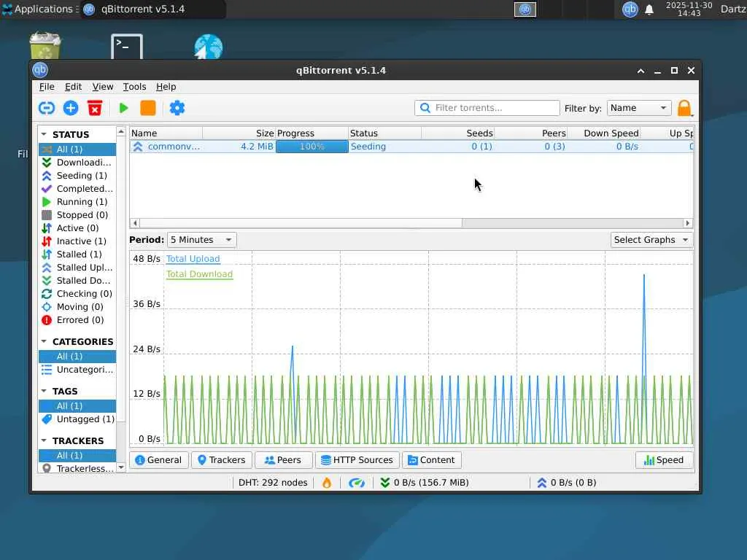Sort by the Name column header
Screen dimensions: 747x560
pyautogui.click(x=166, y=133)
